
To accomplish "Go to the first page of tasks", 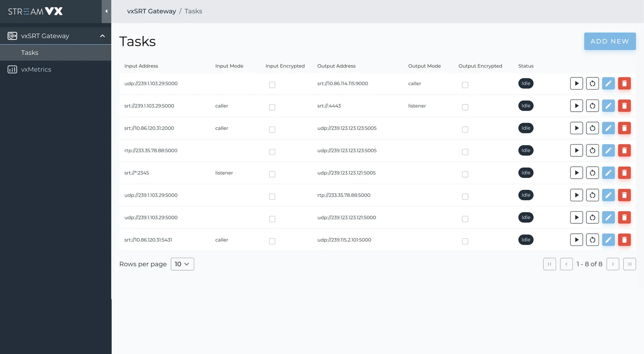I will [550, 264].
